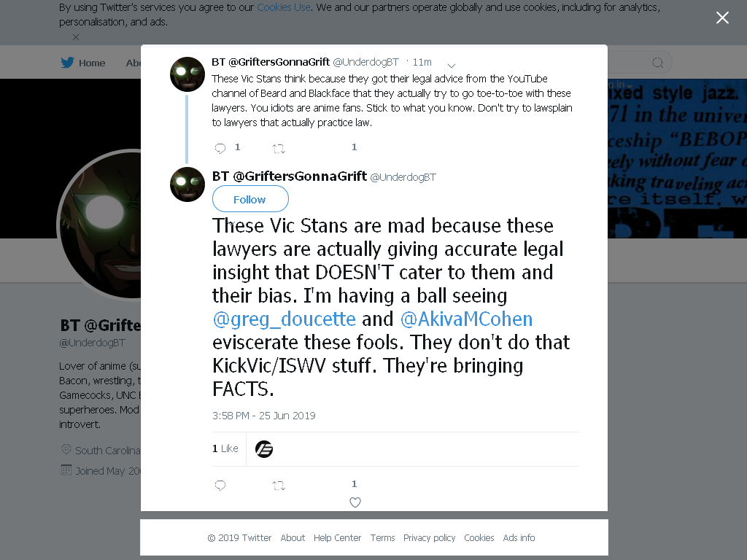Click reply icon below main tweet
The image size is (747, 560).
click(x=220, y=485)
